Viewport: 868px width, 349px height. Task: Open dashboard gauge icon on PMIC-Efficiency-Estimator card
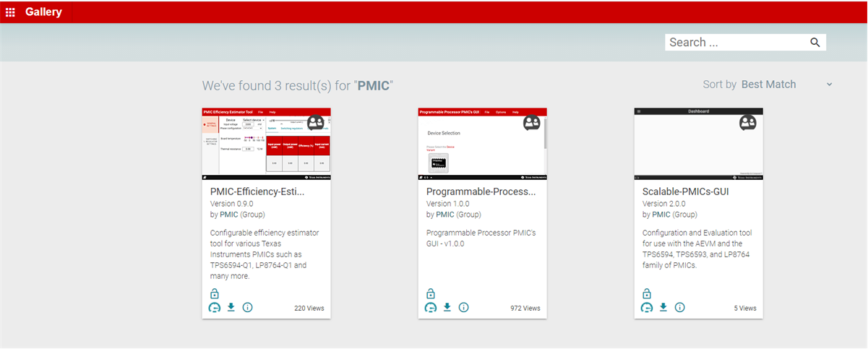point(214,307)
